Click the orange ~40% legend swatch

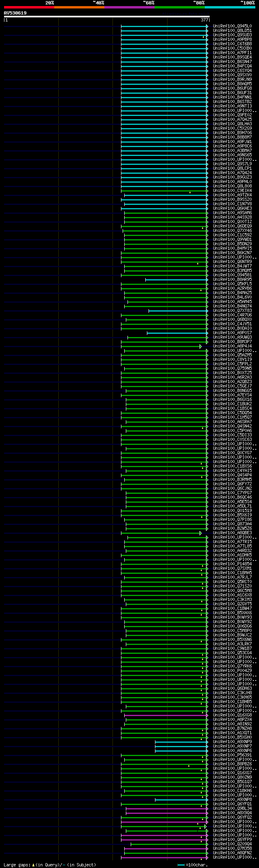pyautogui.click(x=79, y=7)
